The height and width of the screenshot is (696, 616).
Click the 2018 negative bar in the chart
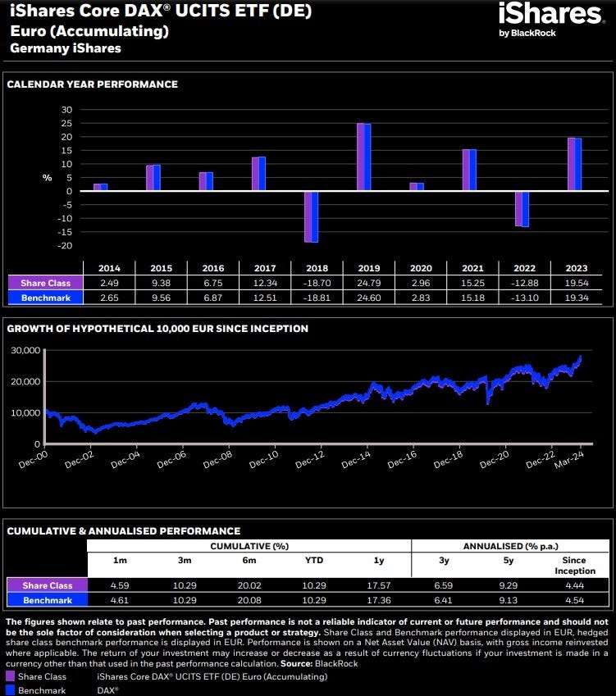tap(311, 216)
